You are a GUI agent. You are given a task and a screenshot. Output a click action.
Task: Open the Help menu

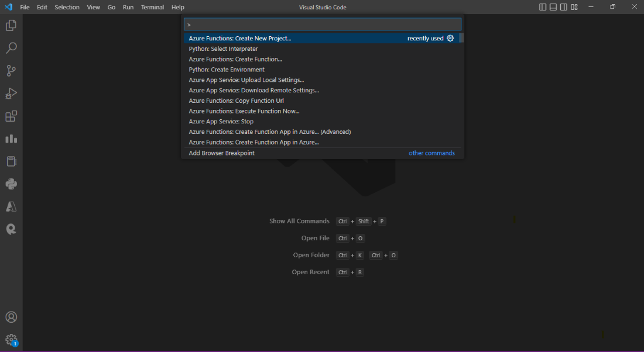[178, 7]
